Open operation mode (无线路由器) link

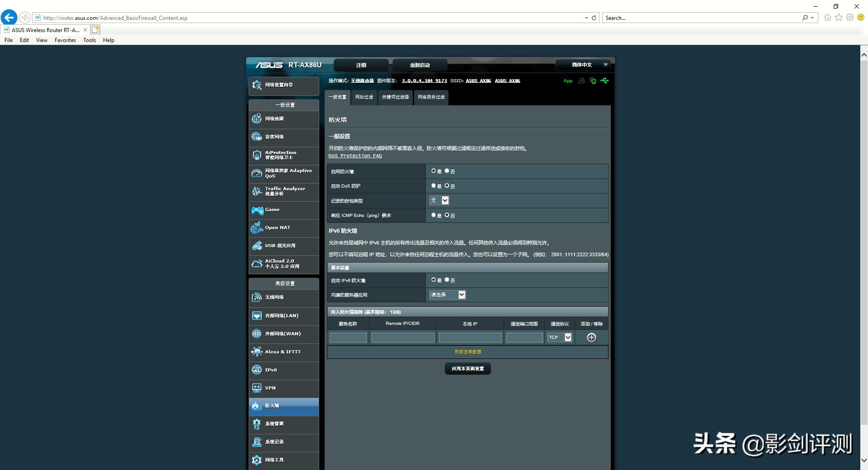coord(362,81)
